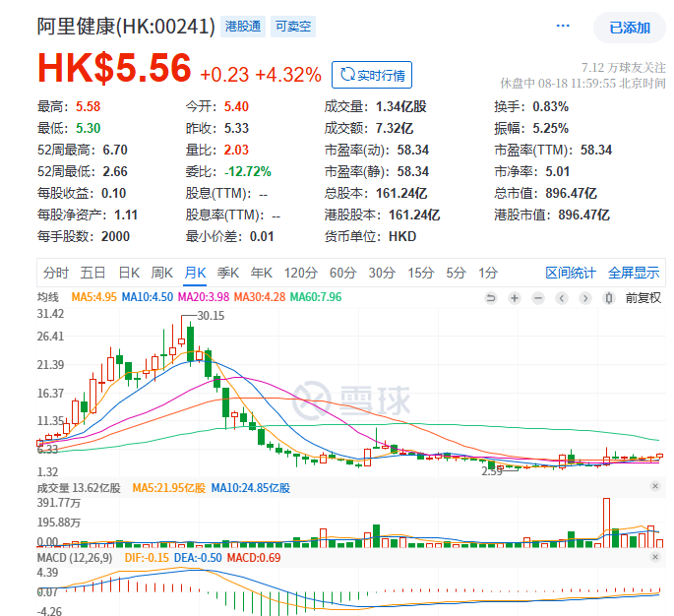Shift chart right with the right chevron icon

click(585, 298)
